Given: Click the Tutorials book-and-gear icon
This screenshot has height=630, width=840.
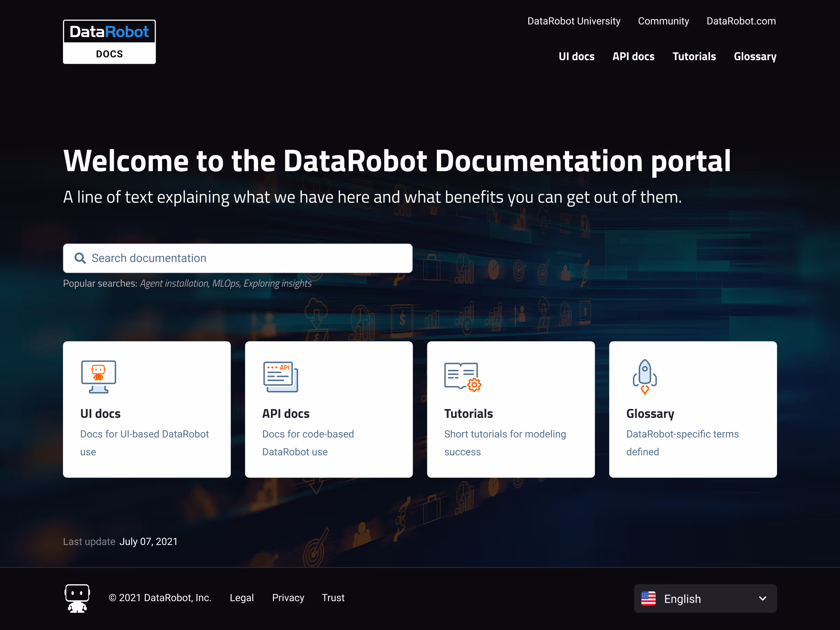Looking at the screenshot, I should (463, 377).
